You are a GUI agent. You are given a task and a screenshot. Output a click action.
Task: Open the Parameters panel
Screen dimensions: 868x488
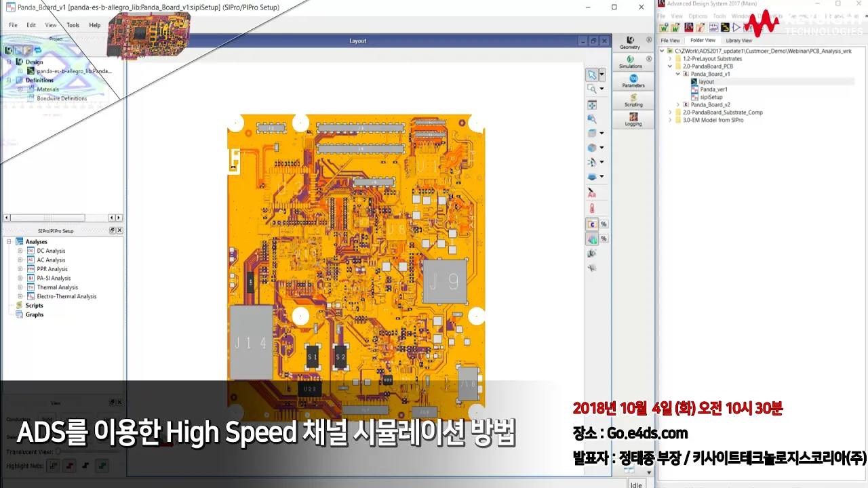(633, 81)
